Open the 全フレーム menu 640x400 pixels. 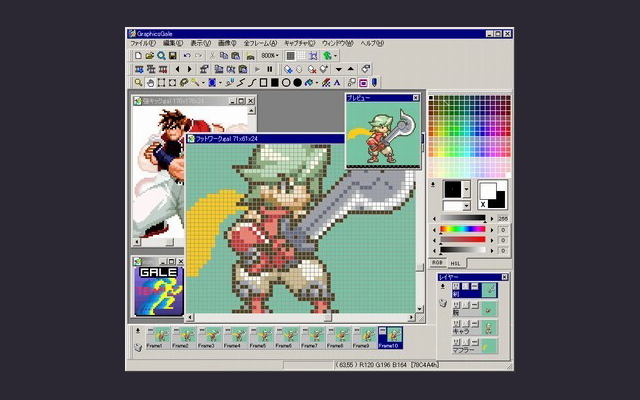pos(260,43)
